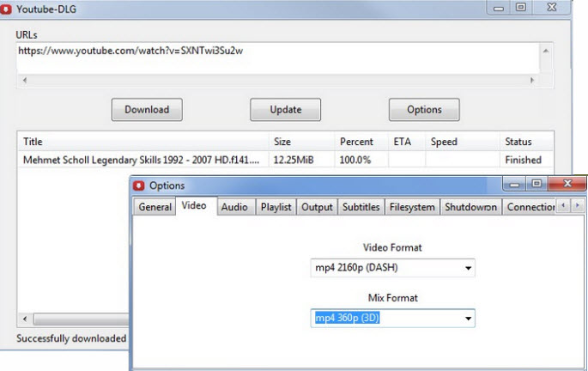Click the Youtube-DLG red app icon
Viewport: 588px width, 371px height.
6,9
